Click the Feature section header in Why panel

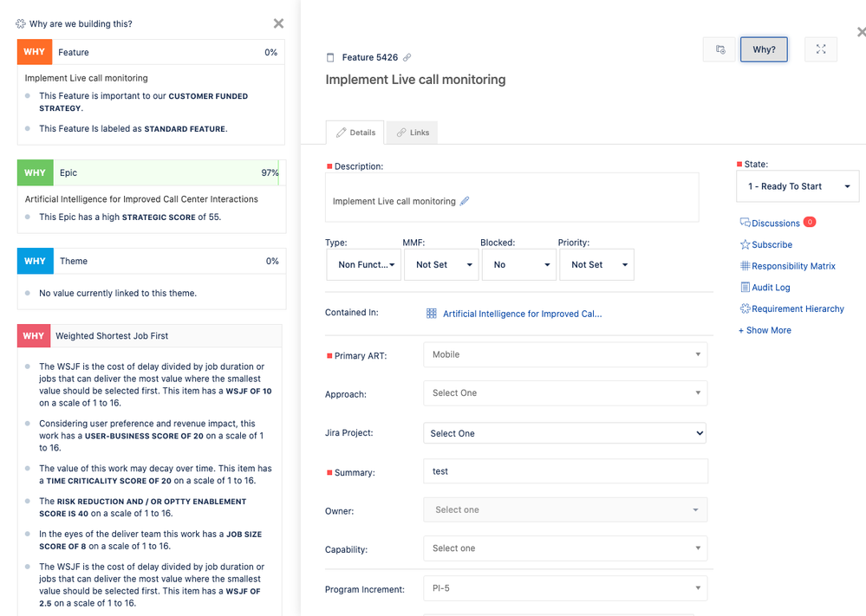click(x=152, y=52)
